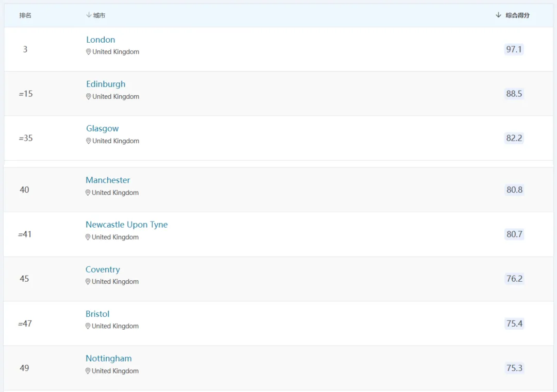Click the location pin under Bristol
The width and height of the screenshot is (557, 392).
click(88, 326)
